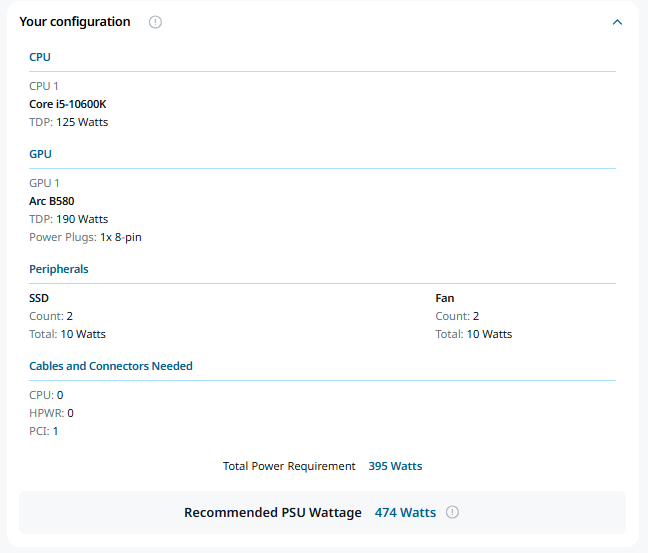
Task: Click the HPWR: 0 connector line
Action: [51, 413]
